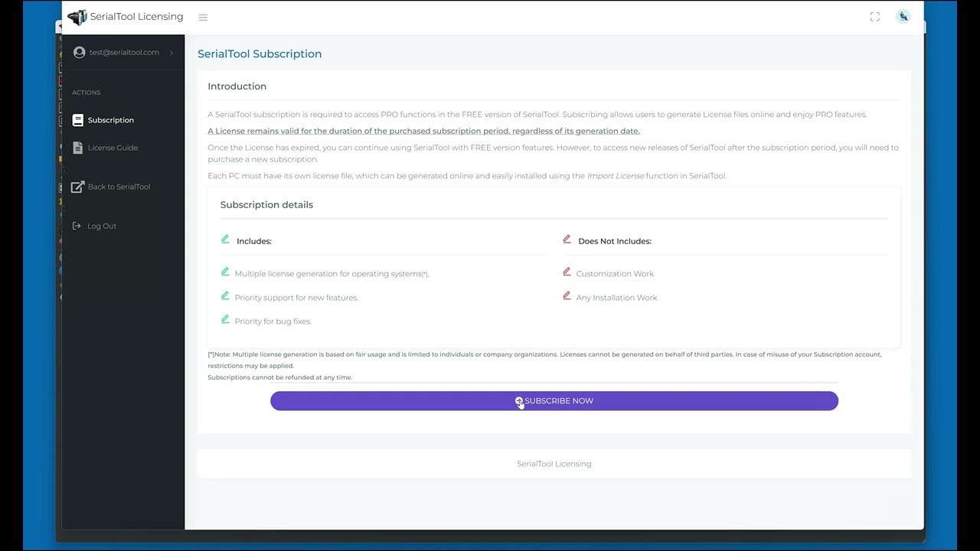
Task: Open the user avatar in top right
Action: tap(903, 16)
